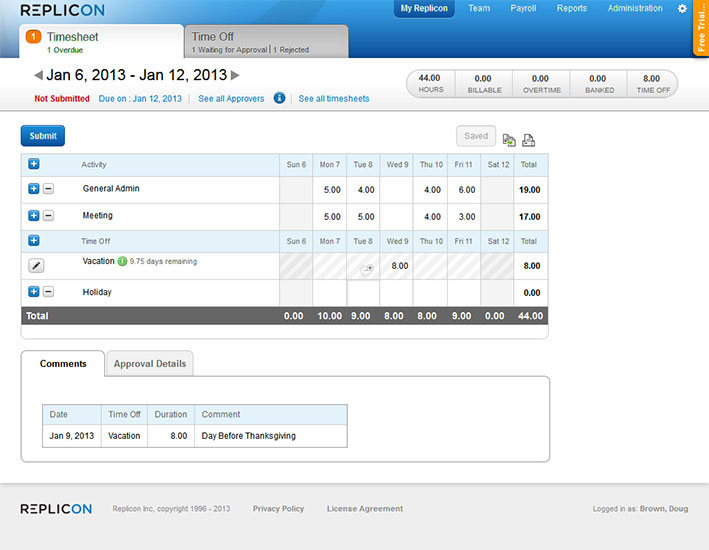Viewport: 709px width, 550px height.
Task: Go to the next week's timesheet
Action: (235, 75)
